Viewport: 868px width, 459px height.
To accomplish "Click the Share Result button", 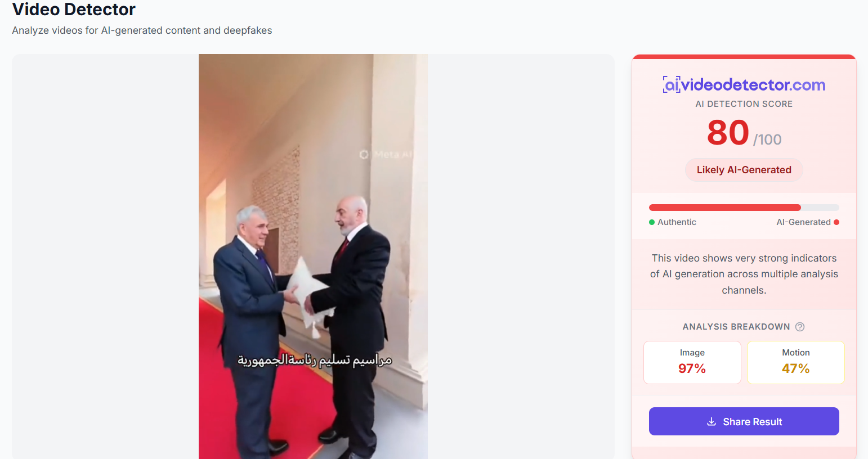I will tap(744, 421).
